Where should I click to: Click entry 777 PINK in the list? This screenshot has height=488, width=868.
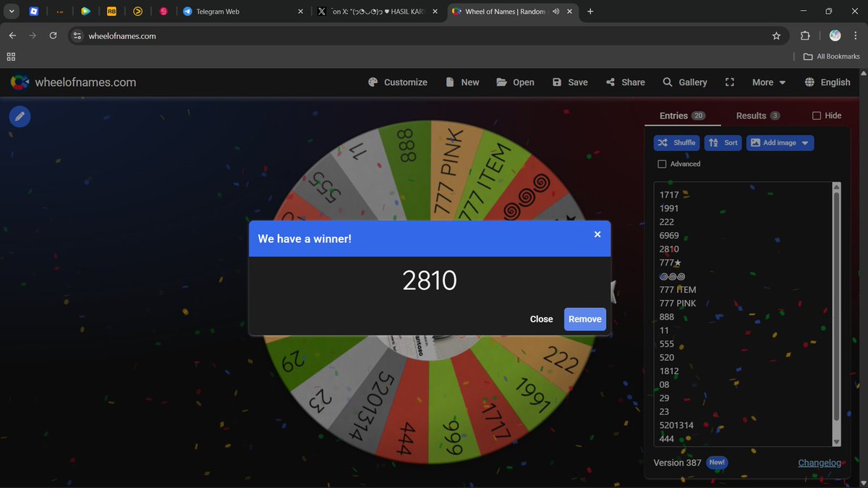(678, 303)
